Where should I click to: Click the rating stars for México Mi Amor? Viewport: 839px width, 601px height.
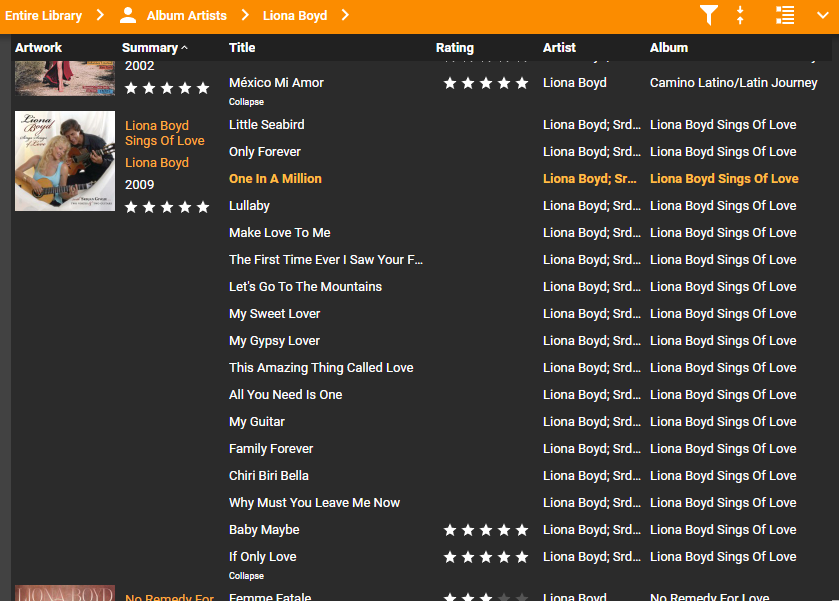point(486,83)
